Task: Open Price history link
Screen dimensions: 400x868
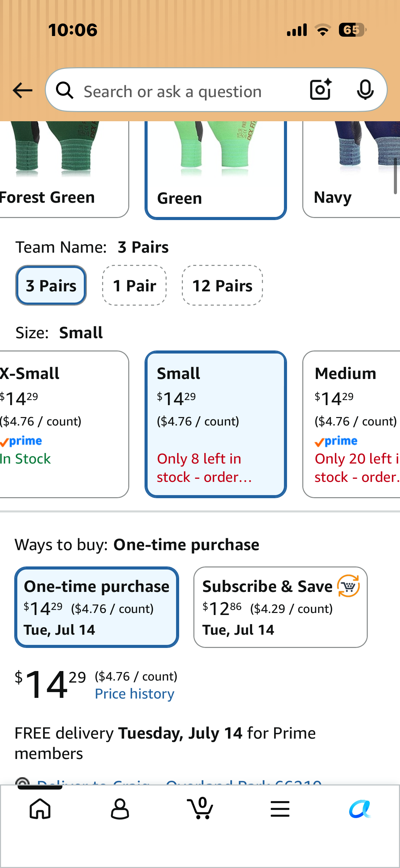Action: pos(134,694)
